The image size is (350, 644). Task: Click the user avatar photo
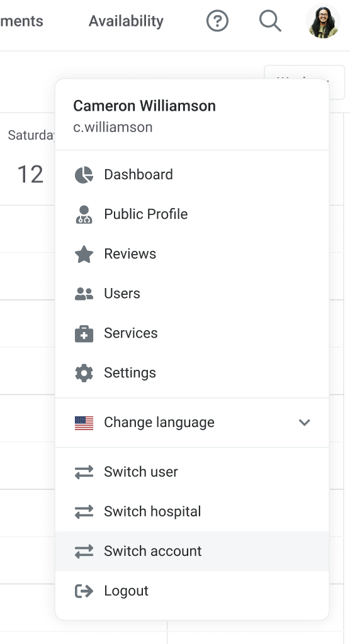click(x=324, y=21)
